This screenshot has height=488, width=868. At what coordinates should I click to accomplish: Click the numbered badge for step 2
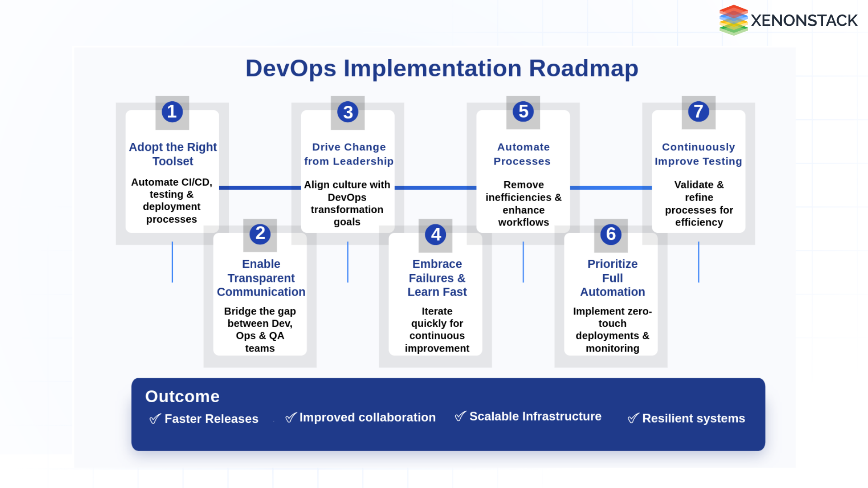tap(260, 235)
